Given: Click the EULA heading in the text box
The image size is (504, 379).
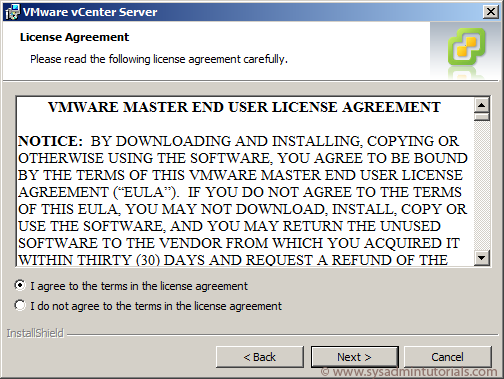Looking at the screenshot, I should pos(244,107).
